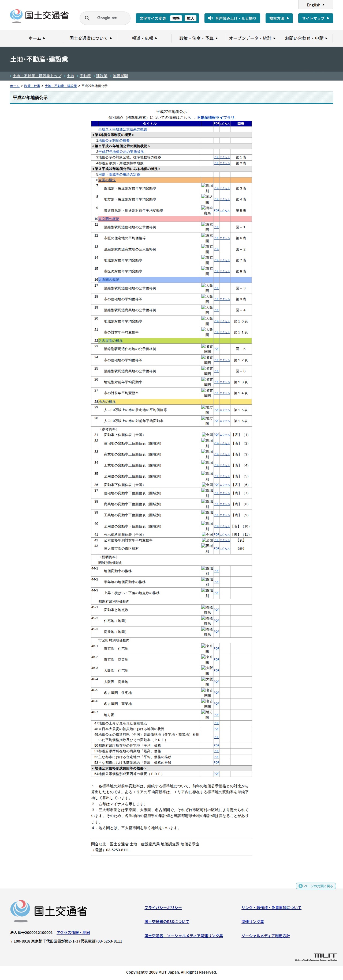Image resolution: width=343 pixels, height=980 pixels.
Task: Click the 大阪圏 image in row 21
Action: pyautogui.click(x=207, y=332)
